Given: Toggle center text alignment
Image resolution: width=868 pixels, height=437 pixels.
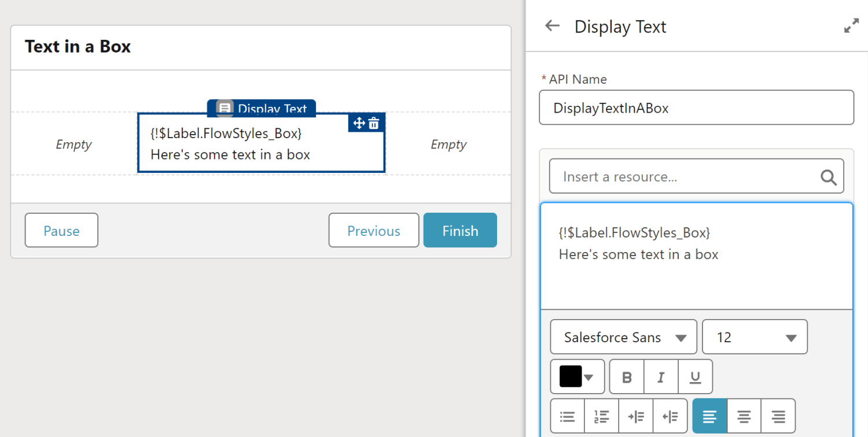Looking at the screenshot, I should point(744,416).
